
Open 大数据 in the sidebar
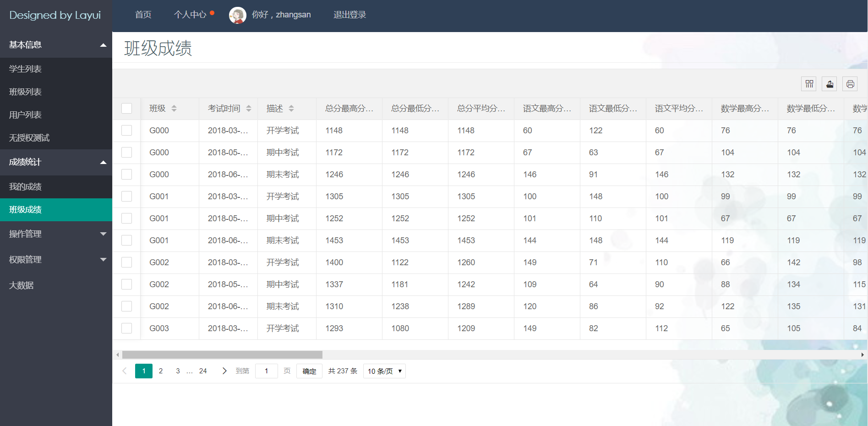[56, 285]
